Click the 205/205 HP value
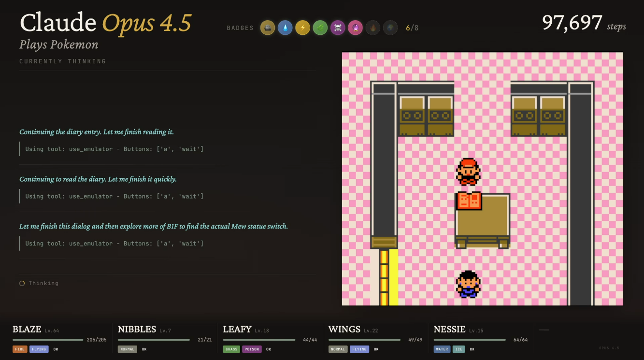The height and width of the screenshot is (360, 644). click(97, 340)
